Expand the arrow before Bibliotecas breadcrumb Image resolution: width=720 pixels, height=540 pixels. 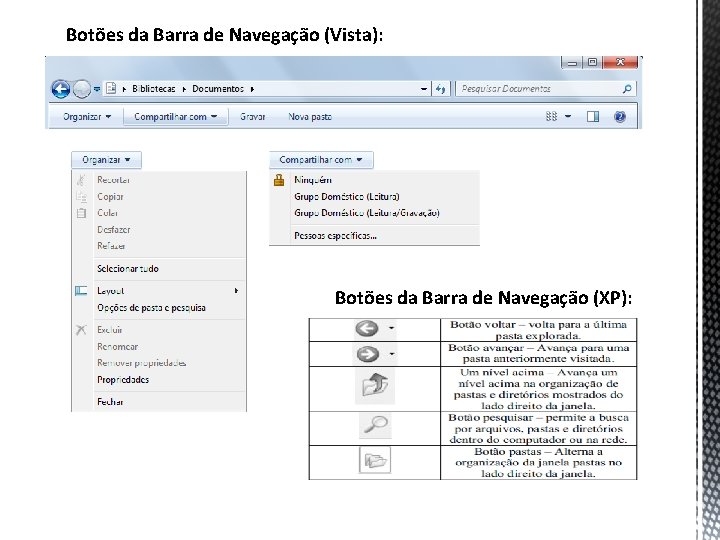124,90
